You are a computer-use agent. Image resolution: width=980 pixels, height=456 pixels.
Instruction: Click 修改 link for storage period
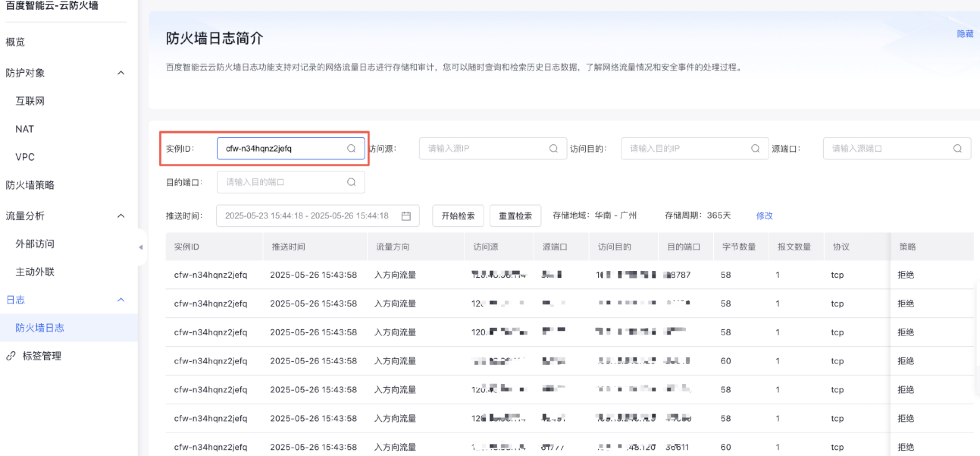764,215
